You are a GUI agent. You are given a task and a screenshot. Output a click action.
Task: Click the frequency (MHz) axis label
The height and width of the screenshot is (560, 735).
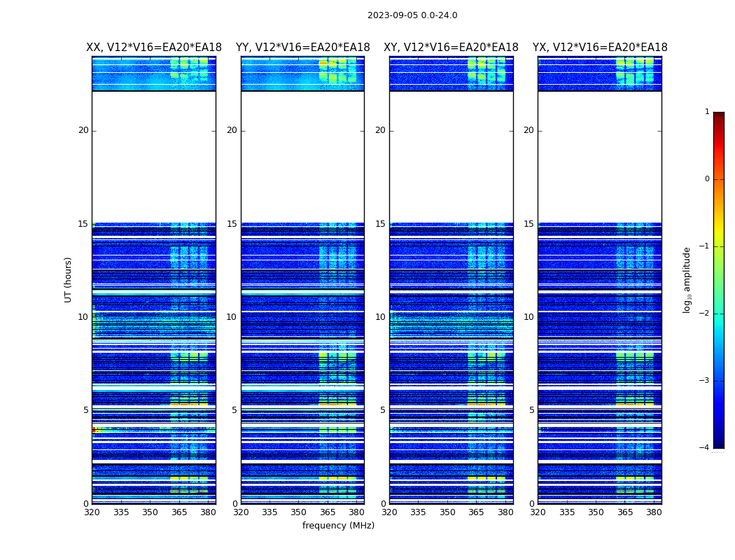point(338,525)
